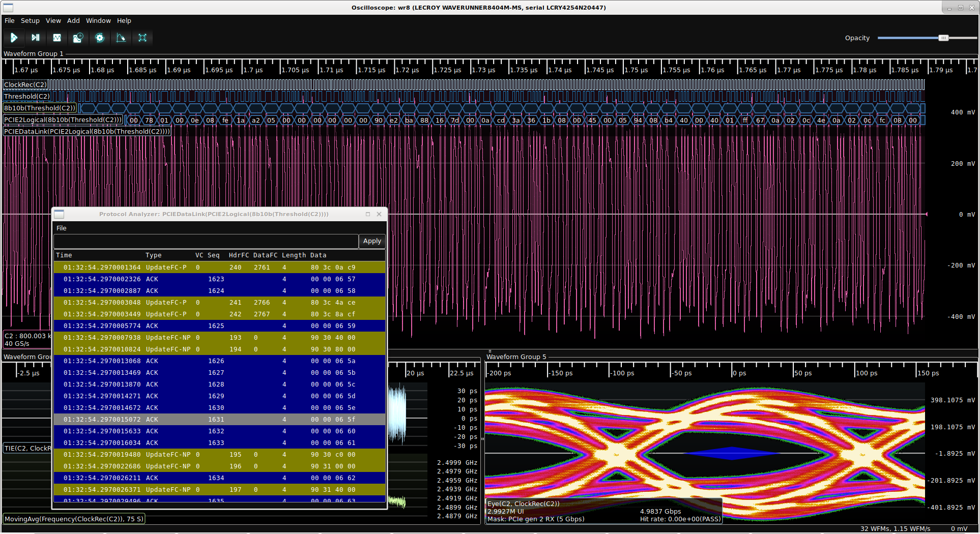This screenshot has width=980, height=534.
Task: Open the File menu in main window
Action: pos(10,21)
